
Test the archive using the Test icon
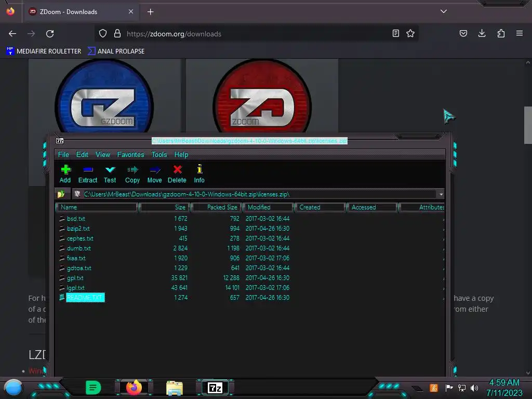(110, 174)
